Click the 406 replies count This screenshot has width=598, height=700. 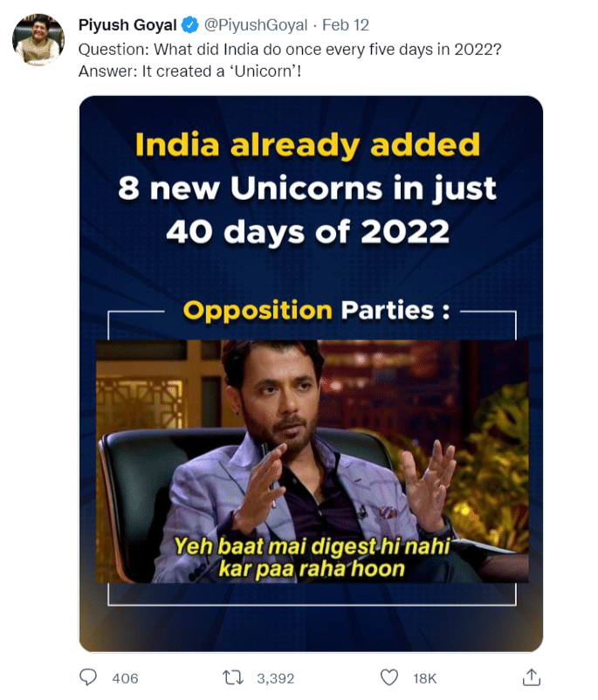(125, 678)
